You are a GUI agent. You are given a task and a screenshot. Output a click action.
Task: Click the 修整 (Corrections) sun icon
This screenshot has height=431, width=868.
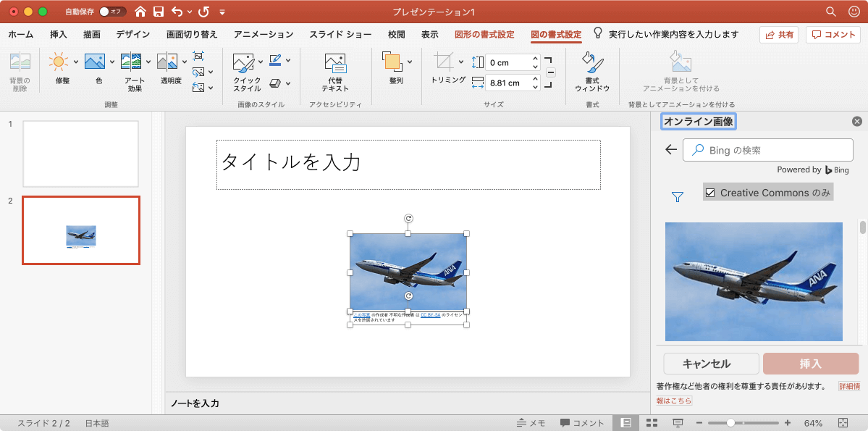(59, 62)
